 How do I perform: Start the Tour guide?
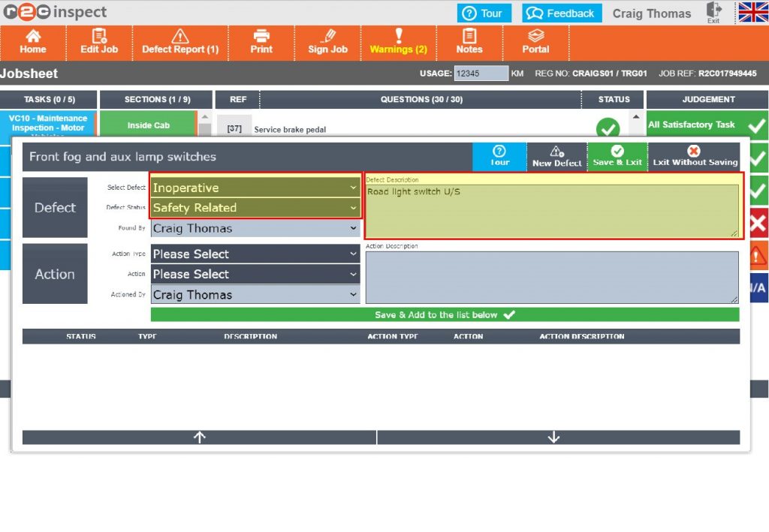point(499,156)
